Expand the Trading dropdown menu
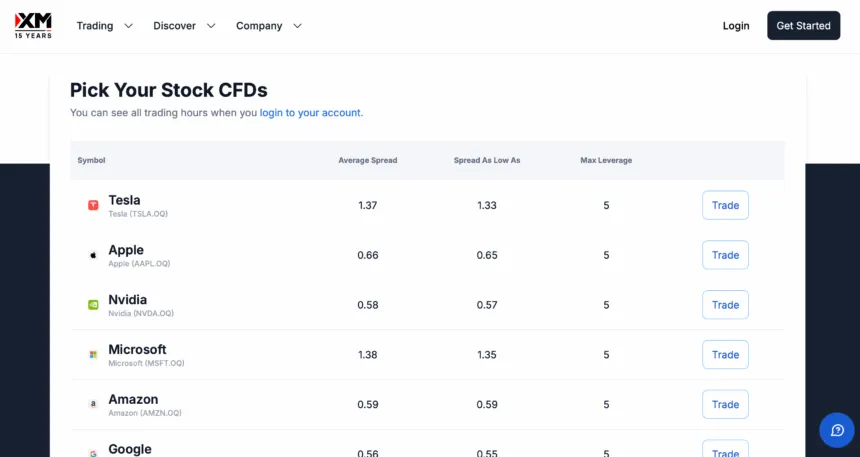 point(104,26)
